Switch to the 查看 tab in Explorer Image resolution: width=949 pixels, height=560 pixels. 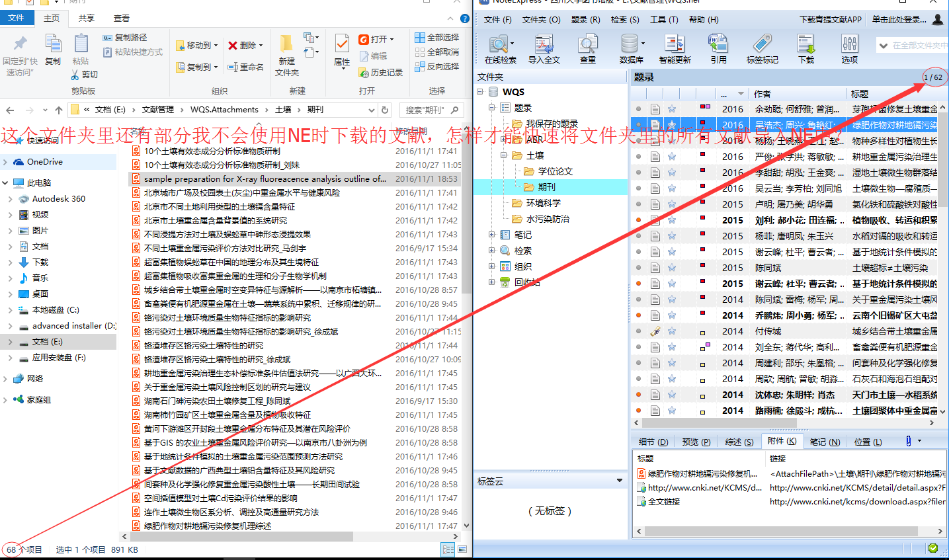[x=122, y=19]
